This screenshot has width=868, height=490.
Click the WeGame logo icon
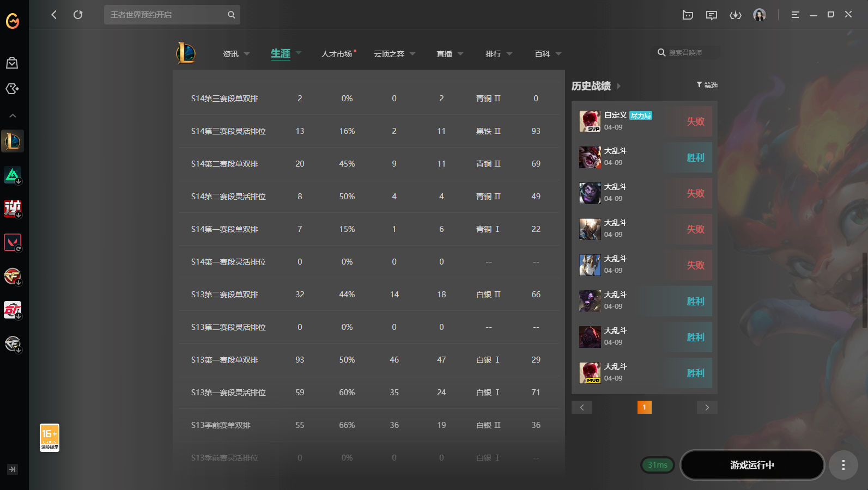[13, 21]
